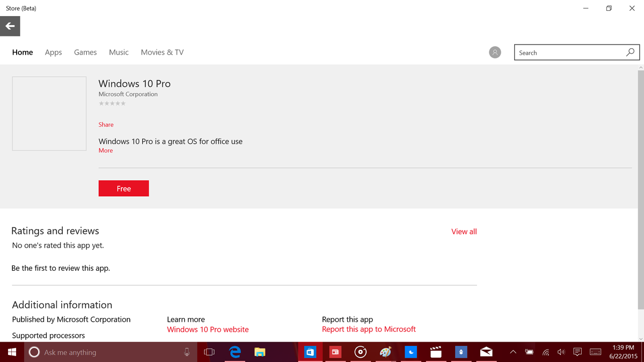Open the Mail app from the taskbar

coord(486,352)
